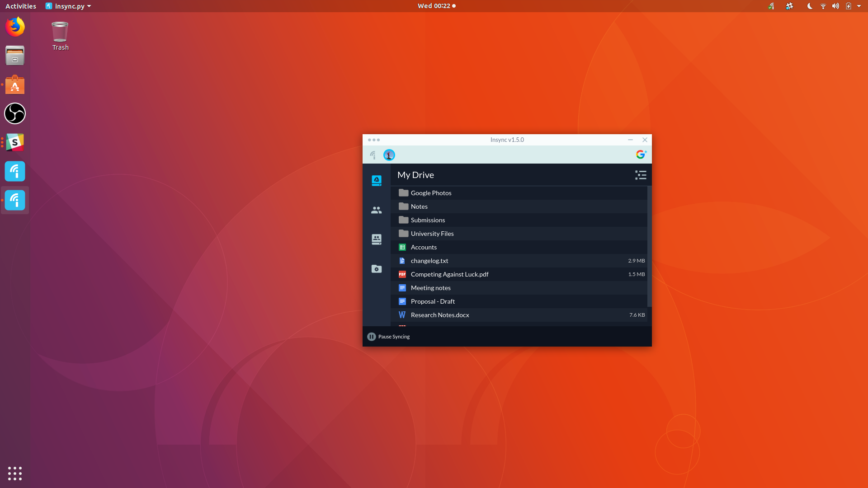The image size is (868, 488).
Task: Open the Trash on the desktop
Action: (60, 36)
